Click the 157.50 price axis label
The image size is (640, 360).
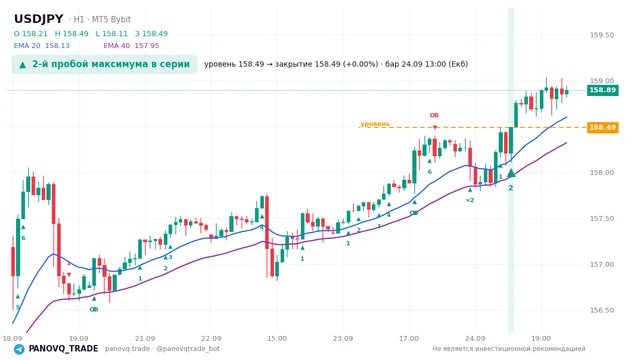pos(602,219)
